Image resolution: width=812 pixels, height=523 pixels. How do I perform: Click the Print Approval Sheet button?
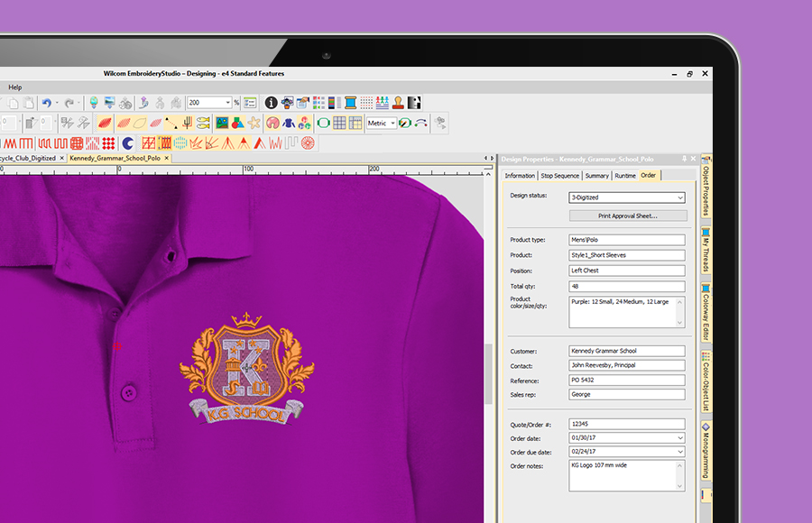click(x=627, y=216)
